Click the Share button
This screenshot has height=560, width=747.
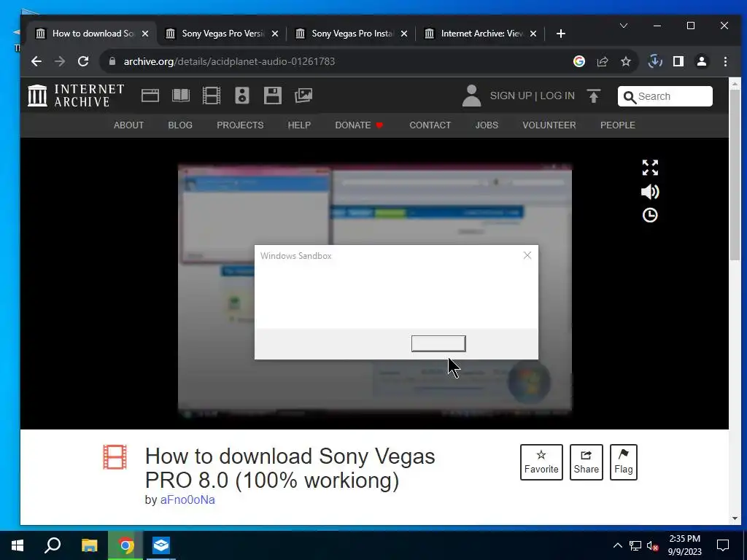(x=586, y=462)
